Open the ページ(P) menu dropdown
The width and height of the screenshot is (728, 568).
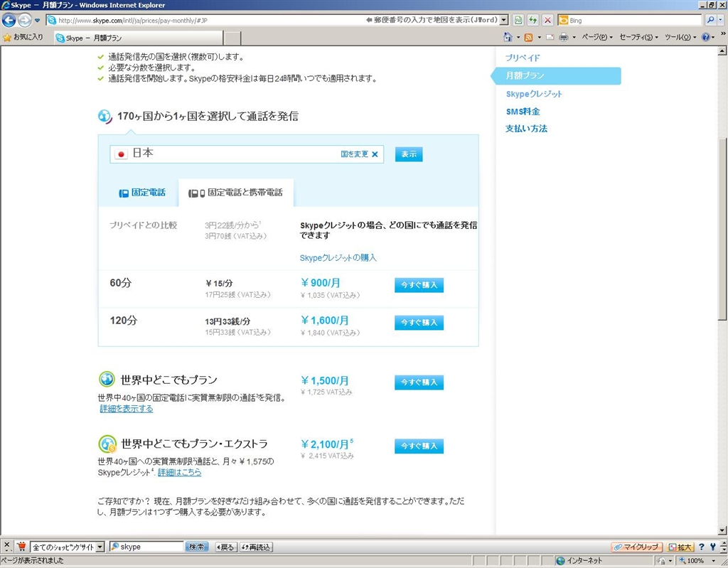[597, 37]
